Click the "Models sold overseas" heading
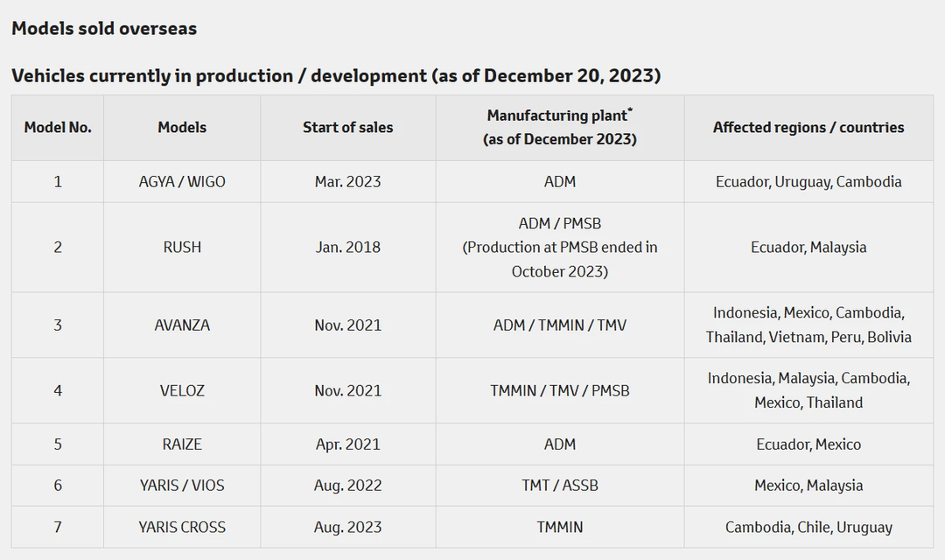The width and height of the screenshot is (945, 560). tap(104, 28)
